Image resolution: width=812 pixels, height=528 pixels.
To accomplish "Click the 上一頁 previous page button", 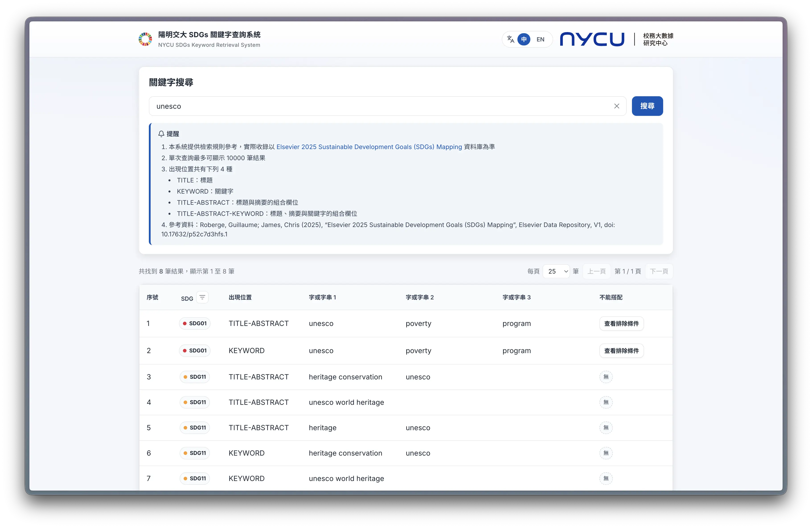I will (x=596, y=271).
